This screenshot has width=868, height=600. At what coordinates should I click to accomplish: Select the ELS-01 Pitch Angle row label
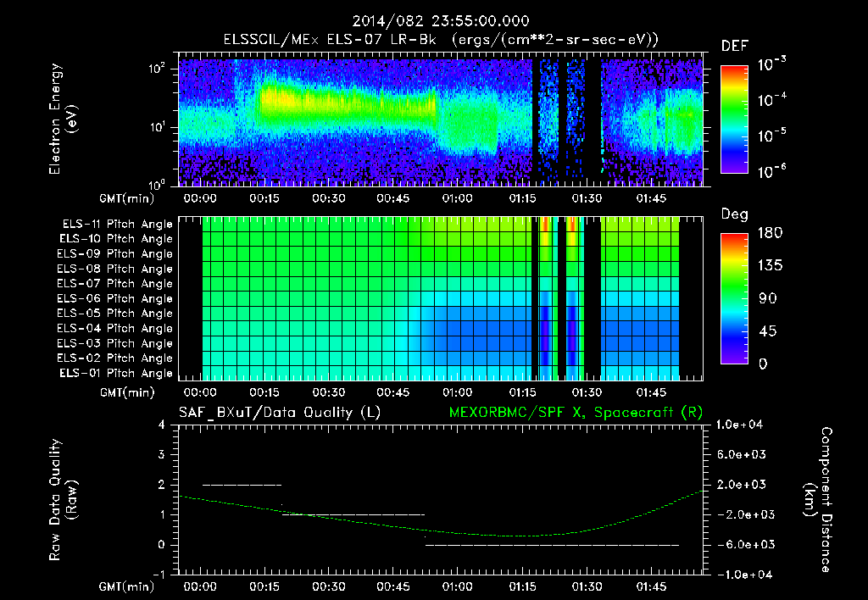[x=116, y=373]
